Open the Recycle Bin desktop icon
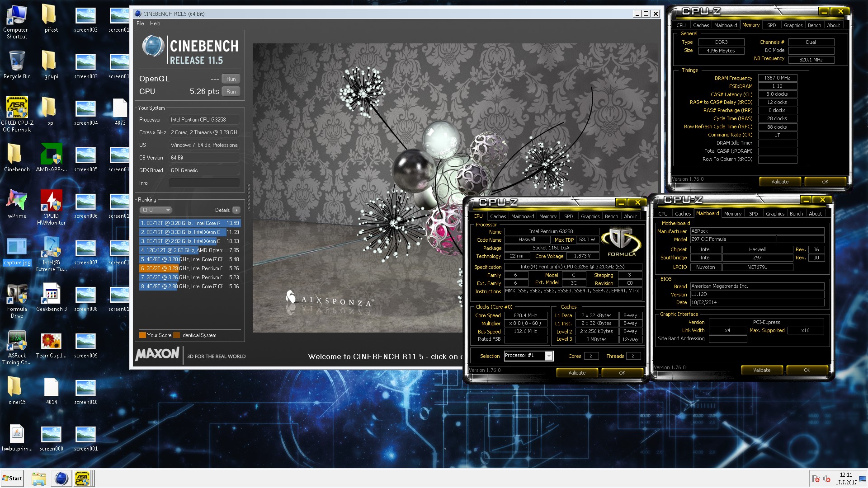Viewport: 868px width, 488px height. [17, 65]
